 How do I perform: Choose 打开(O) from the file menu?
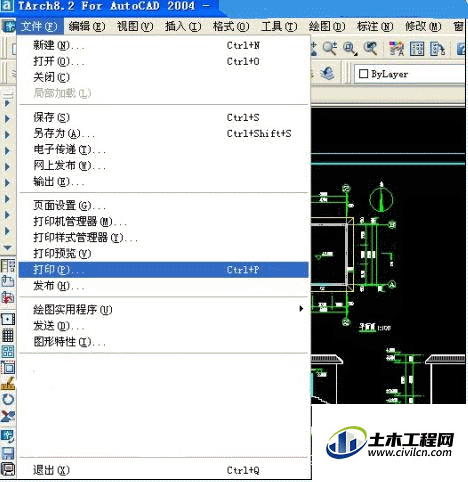pyautogui.click(x=163, y=61)
